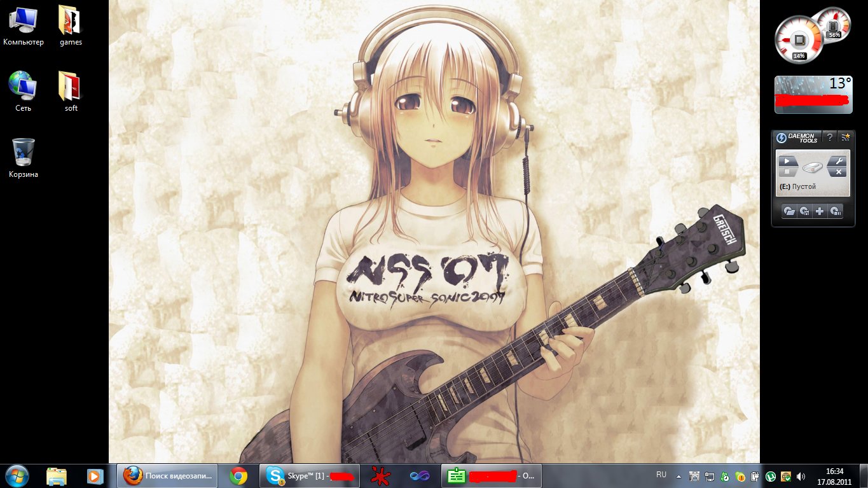
Task: Click the clock showing 16:34
Action: click(834, 476)
